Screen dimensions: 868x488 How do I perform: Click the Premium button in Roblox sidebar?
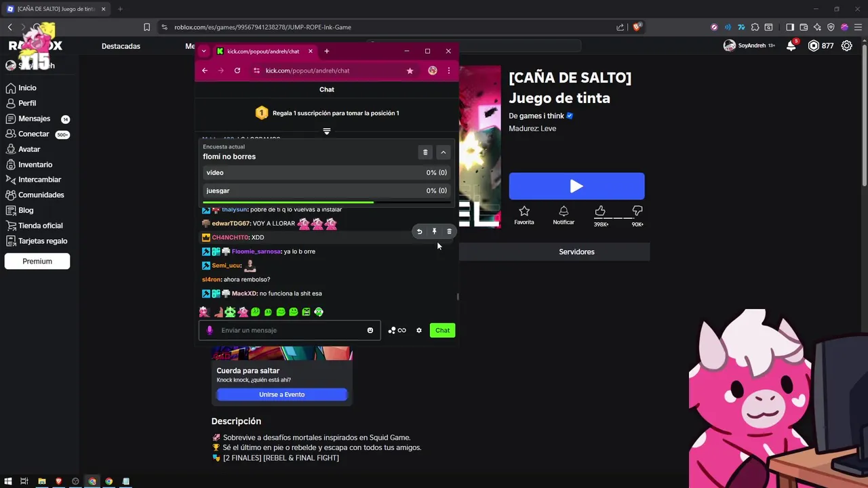point(37,261)
